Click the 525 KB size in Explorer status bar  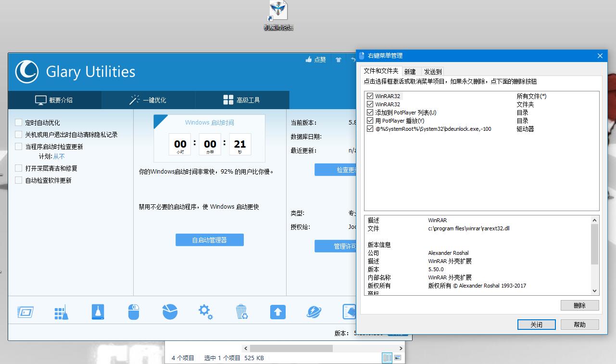pyautogui.click(x=254, y=358)
